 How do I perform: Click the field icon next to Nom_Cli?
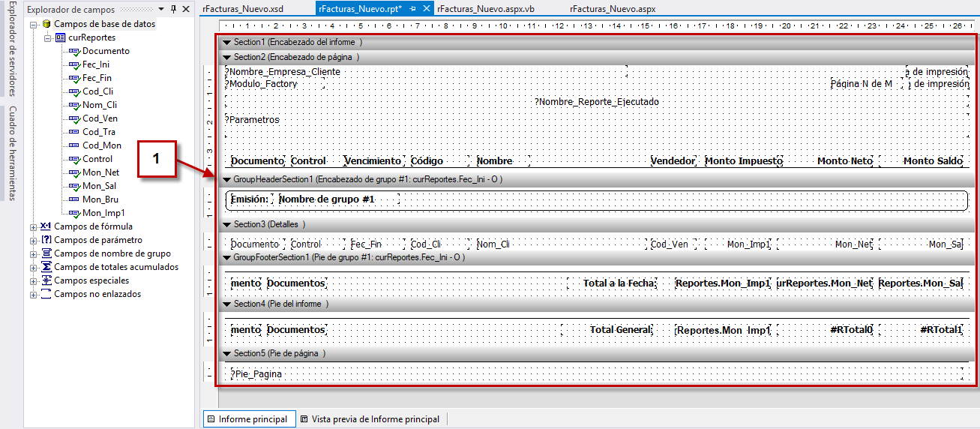tap(74, 105)
